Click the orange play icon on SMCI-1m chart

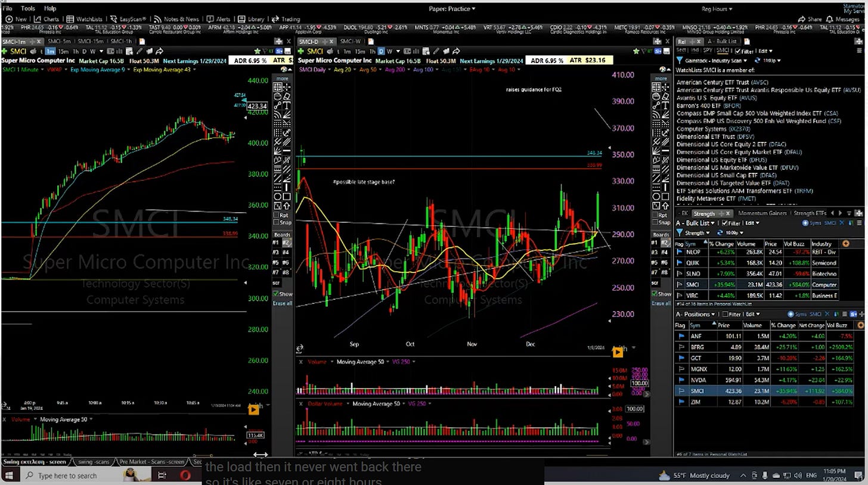253,409
